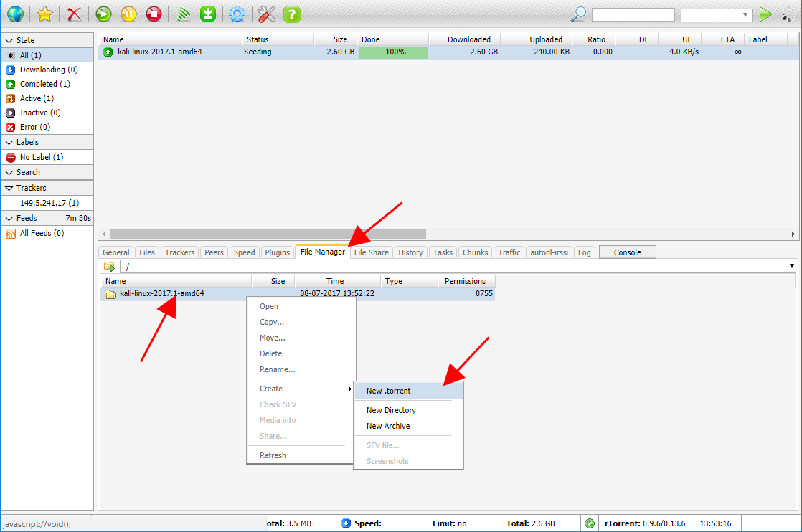Select tracker 149.5.241.17 (1)
This screenshot has width=802, height=532.
pos(47,203)
